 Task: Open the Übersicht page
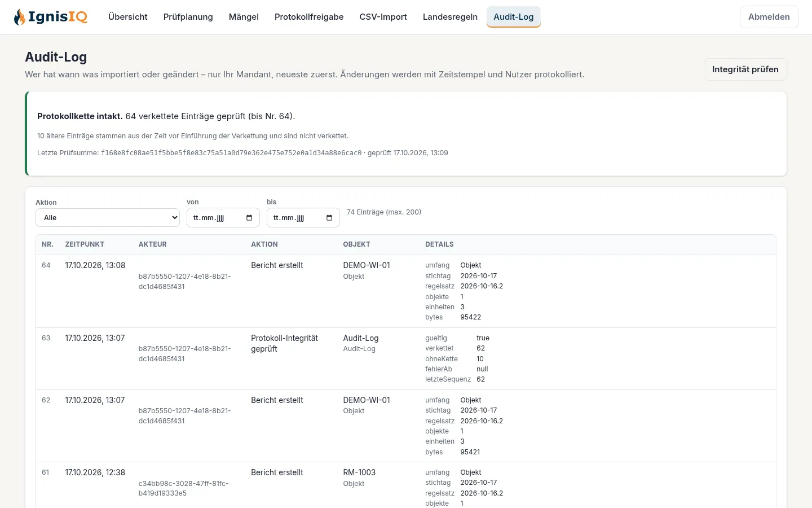pos(128,17)
